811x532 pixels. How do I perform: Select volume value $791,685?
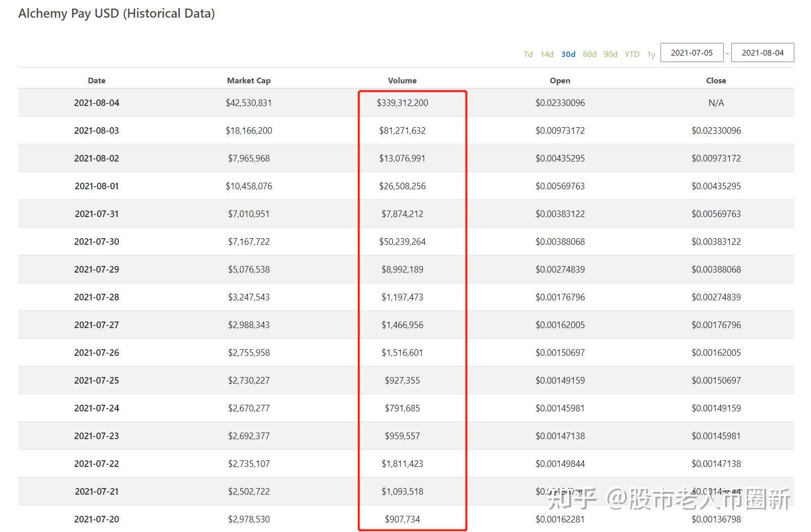[x=402, y=408]
